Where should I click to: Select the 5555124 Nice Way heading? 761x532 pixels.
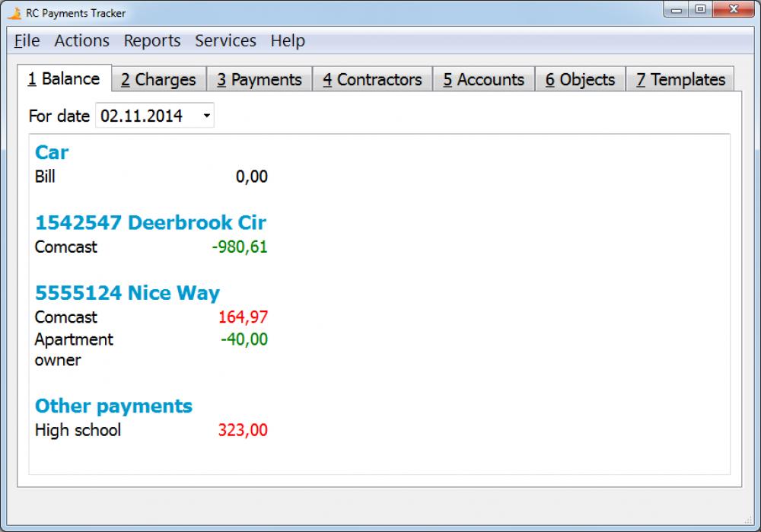click(126, 292)
